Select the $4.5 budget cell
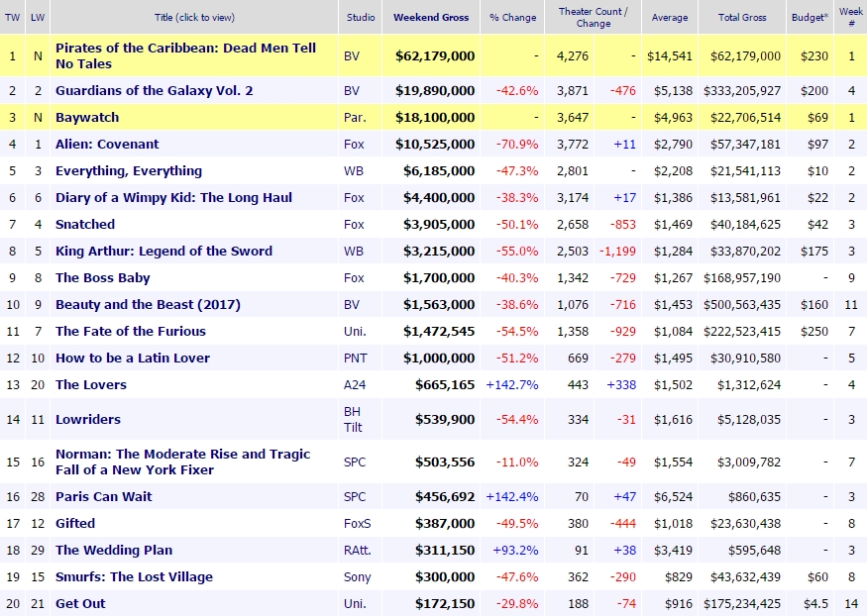The image size is (867, 616). pyautogui.click(x=814, y=603)
